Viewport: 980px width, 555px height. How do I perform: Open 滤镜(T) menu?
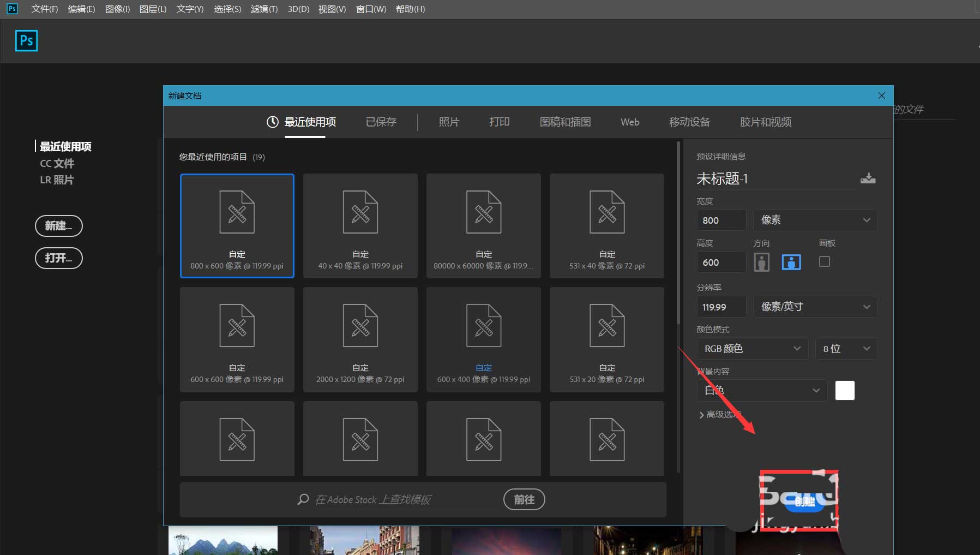(x=264, y=9)
